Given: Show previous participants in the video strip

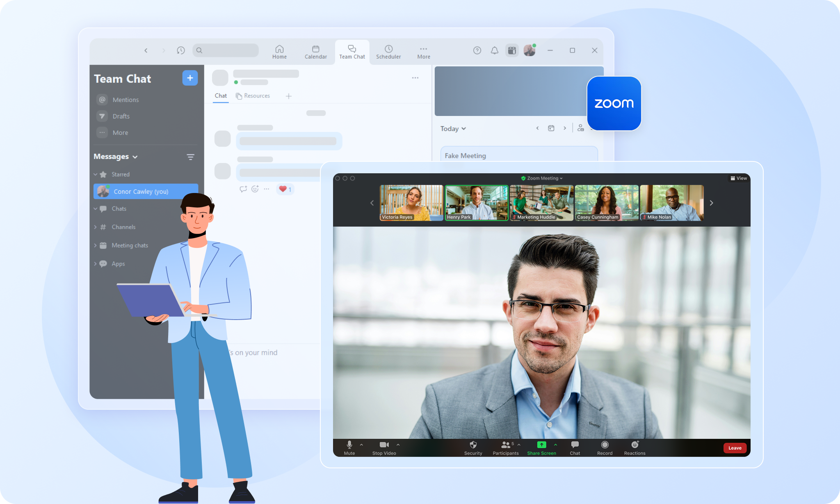Looking at the screenshot, I should click(372, 203).
